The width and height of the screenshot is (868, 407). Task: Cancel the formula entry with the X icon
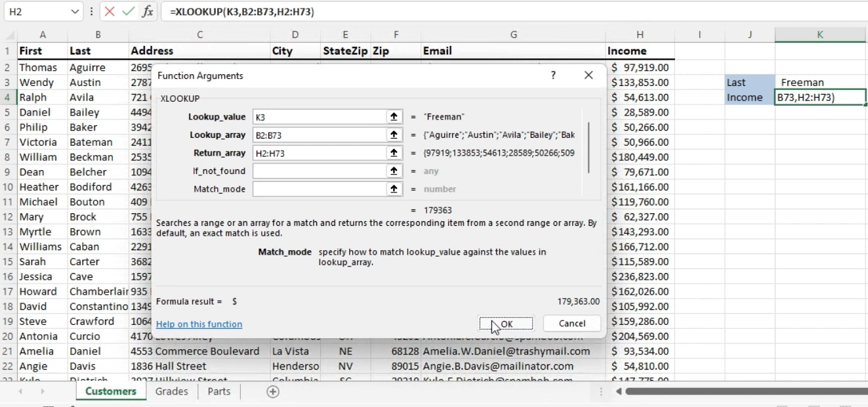(110, 12)
